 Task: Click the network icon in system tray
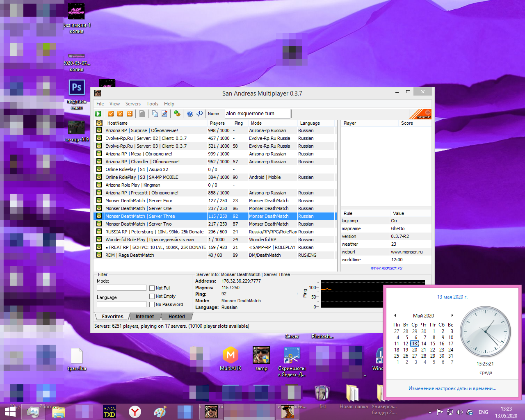[x=450, y=412]
